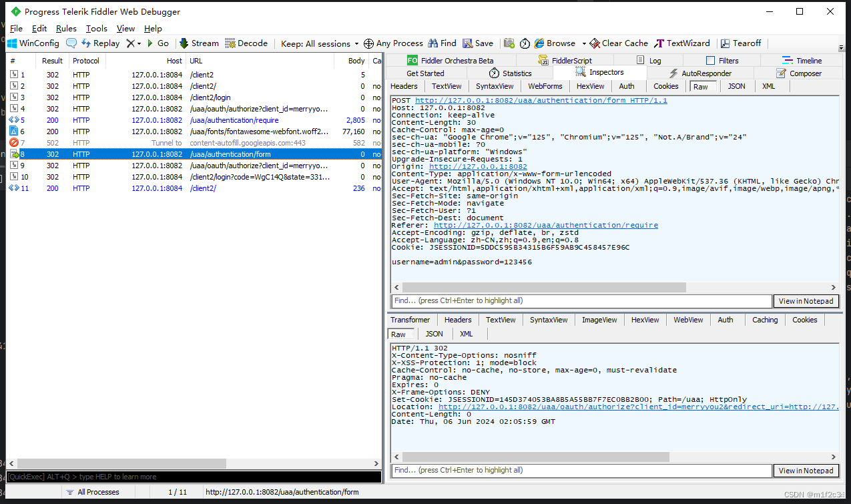Click View in Notepad for request

coord(806,301)
